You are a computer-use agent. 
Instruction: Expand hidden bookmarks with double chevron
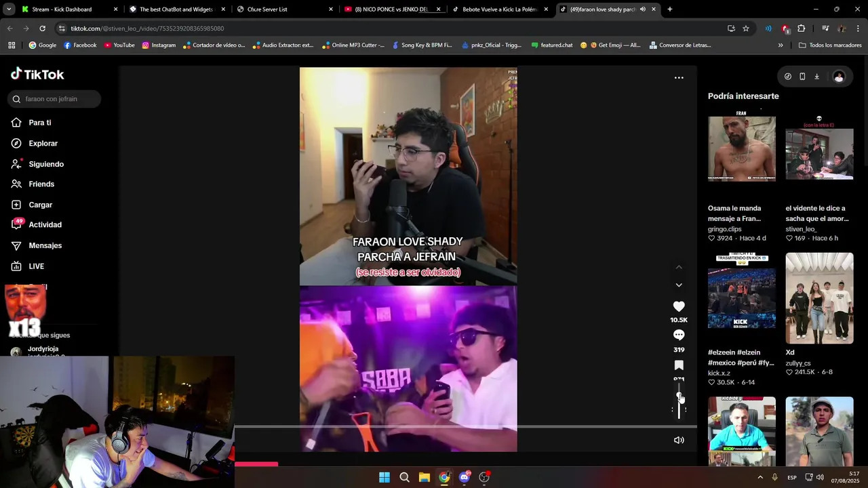pyautogui.click(x=781, y=45)
